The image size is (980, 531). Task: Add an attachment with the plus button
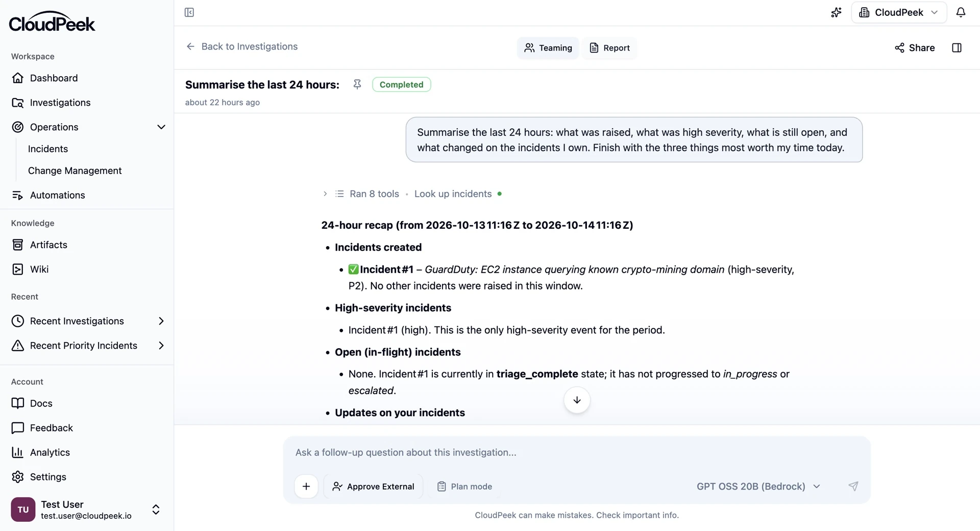tap(306, 486)
